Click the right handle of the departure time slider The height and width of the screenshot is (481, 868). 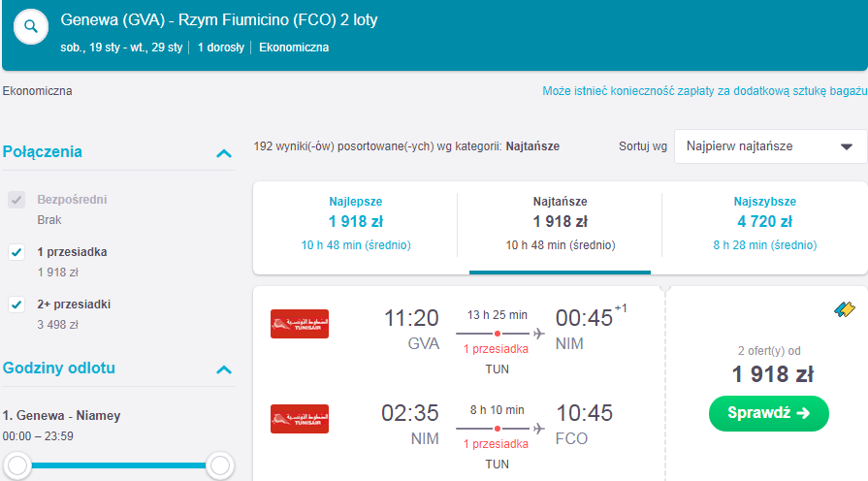[220, 465]
